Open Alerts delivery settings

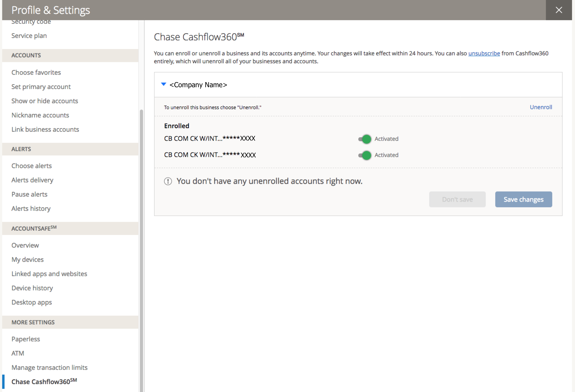click(x=32, y=180)
